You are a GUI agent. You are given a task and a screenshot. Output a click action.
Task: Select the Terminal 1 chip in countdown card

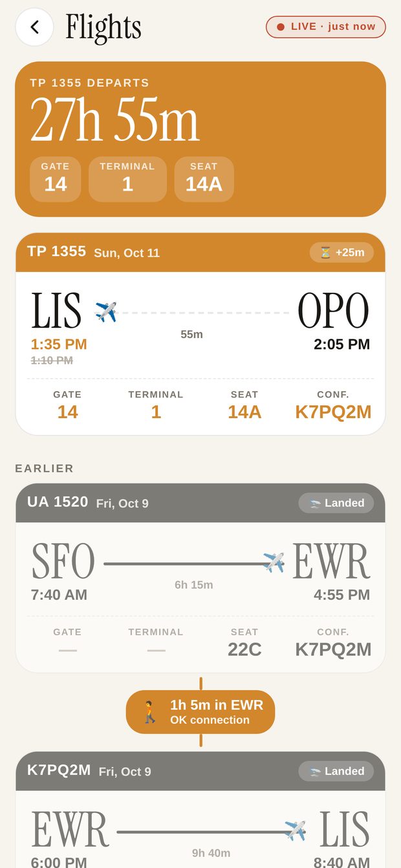coord(127,179)
